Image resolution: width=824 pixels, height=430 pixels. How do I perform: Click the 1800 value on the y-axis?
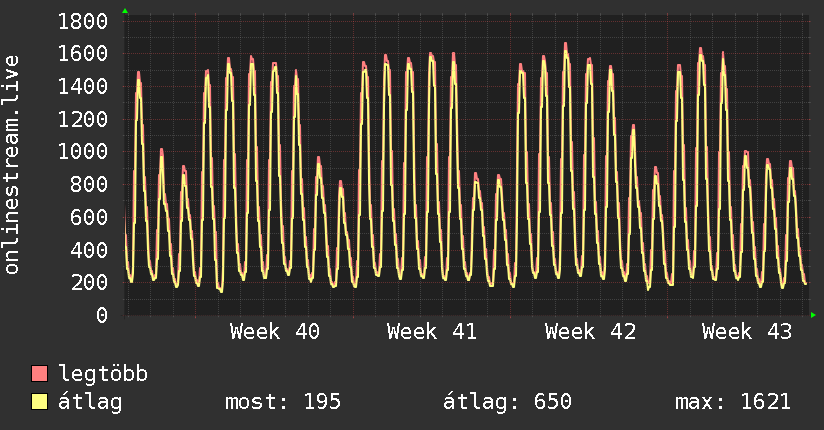[x=83, y=21]
